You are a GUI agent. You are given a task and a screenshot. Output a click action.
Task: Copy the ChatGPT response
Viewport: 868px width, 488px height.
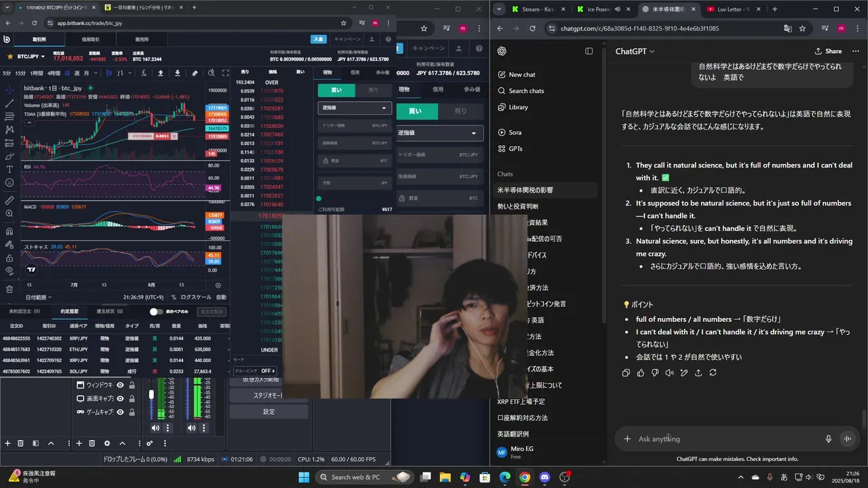[626, 373]
